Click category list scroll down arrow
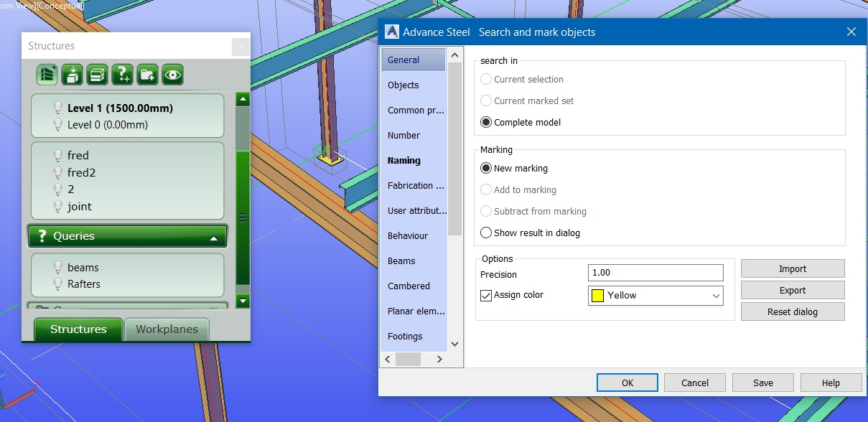868x422 pixels. click(x=454, y=344)
